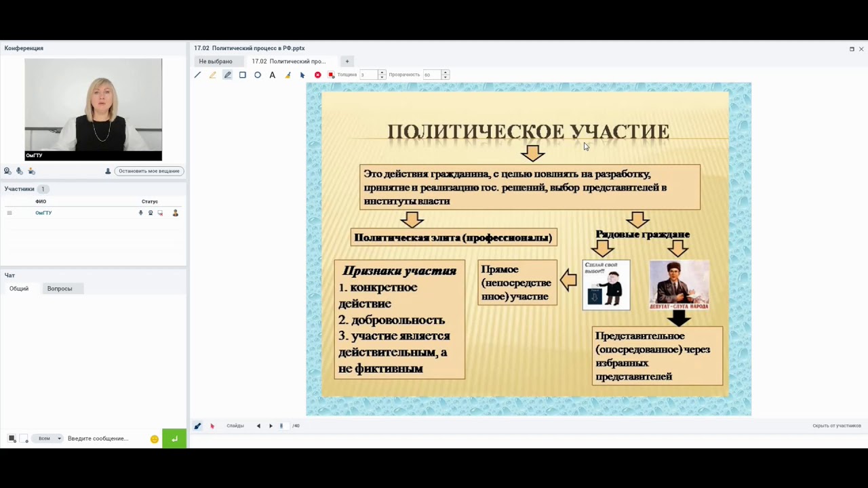Add a new tab with plus button
This screenshot has height=488, width=868.
click(347, 61)
